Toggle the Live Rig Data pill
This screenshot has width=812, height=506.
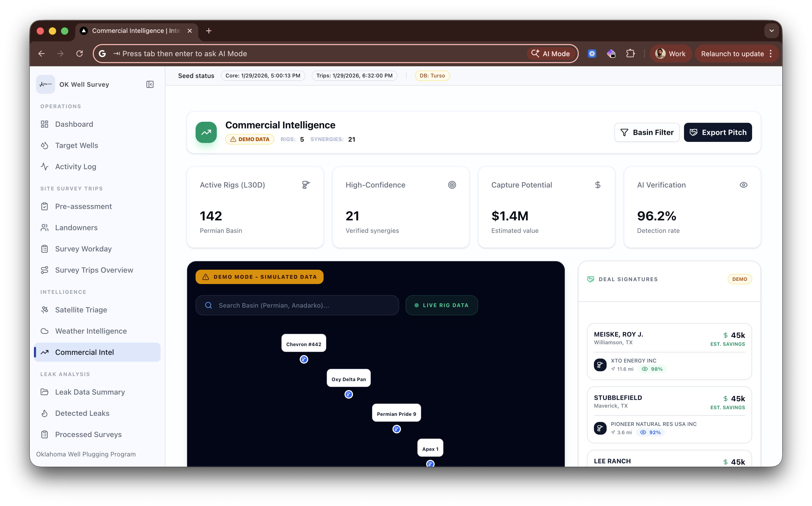(442, 305)
